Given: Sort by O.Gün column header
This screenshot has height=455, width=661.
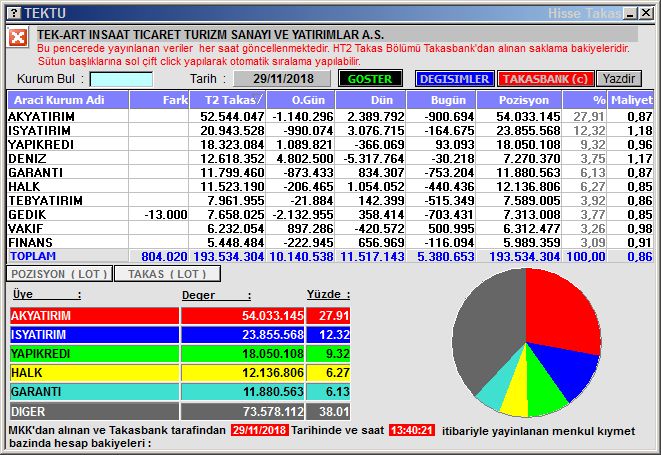Looking at the screenshot, I should click(x=301, y=100).
